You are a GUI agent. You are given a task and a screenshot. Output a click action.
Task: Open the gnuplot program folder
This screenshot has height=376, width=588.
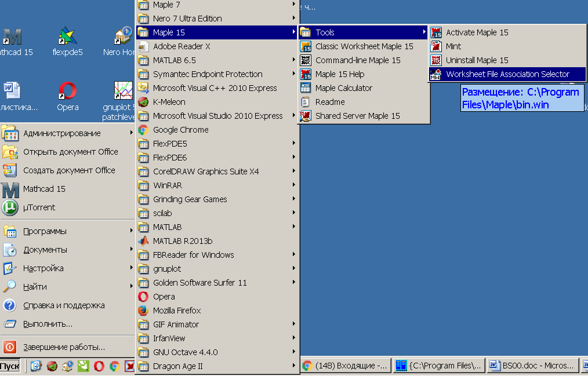pyautogui.click(x=217, y=269)
